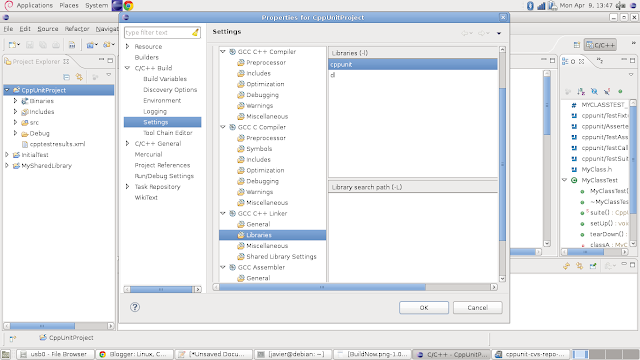Image resolution: width=640 pixels, height=360 pixels.
Task: Click the GCC C++ Linker Miscellaneous icon
Action: [x=241, y=246]
